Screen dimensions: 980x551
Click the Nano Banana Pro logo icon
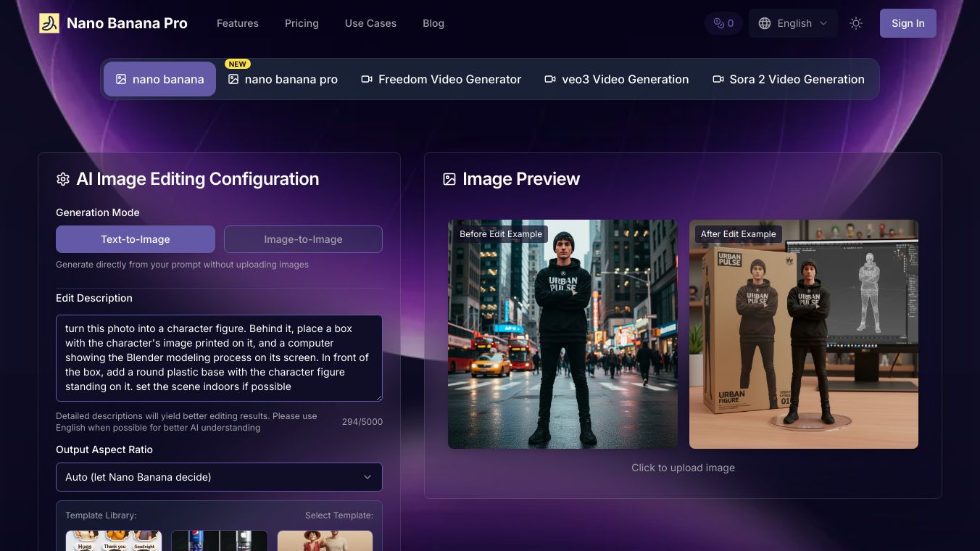point(49,23)
